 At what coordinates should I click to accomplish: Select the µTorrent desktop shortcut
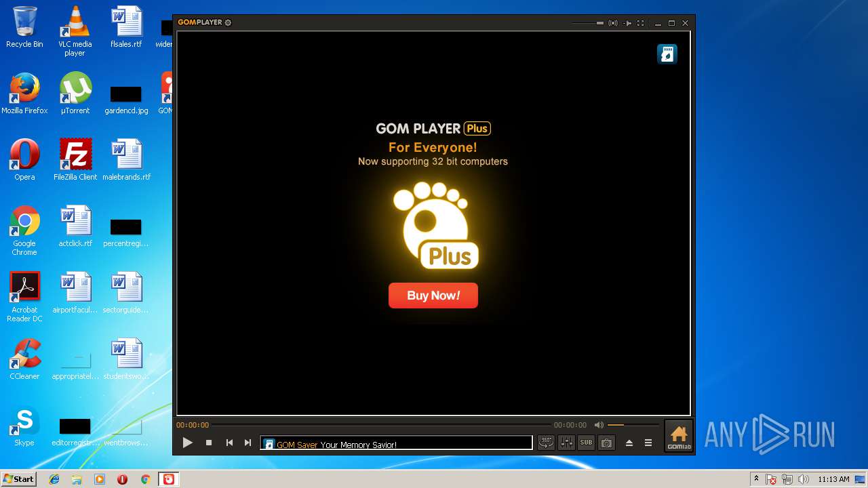click(75, 94)
